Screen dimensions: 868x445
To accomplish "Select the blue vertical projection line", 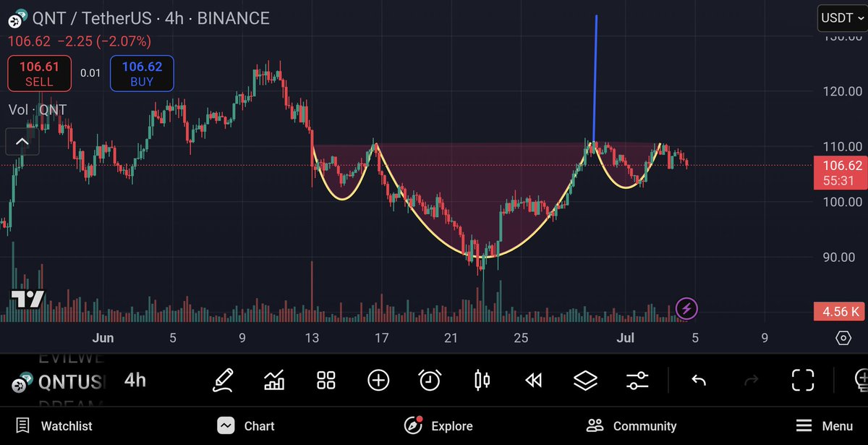I will 595,78.
